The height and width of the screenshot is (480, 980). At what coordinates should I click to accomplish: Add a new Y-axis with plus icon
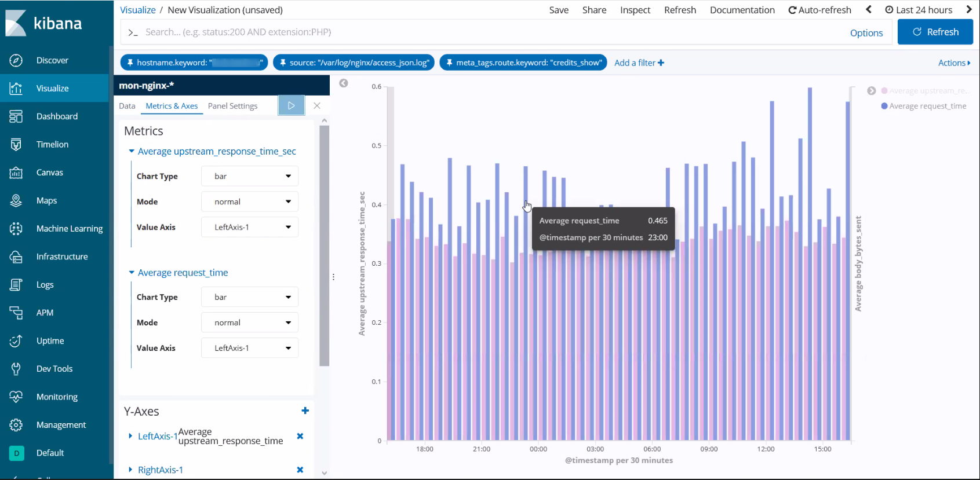(x=305, y=411)
